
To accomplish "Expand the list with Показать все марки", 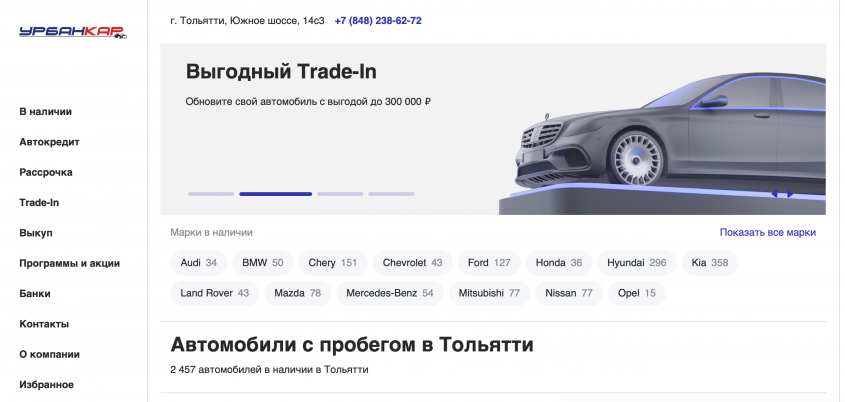I will [x=767, y=232].
